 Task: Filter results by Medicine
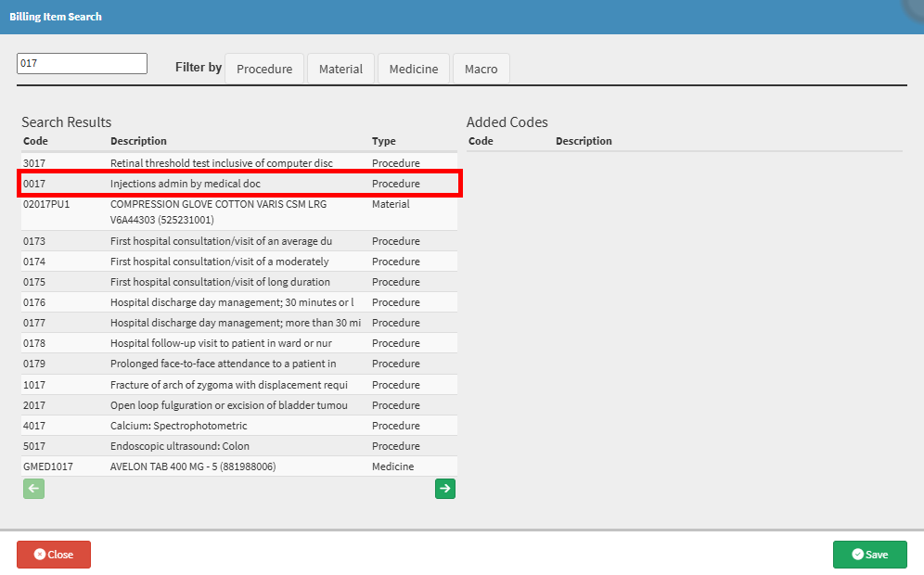tap(414, 69)
